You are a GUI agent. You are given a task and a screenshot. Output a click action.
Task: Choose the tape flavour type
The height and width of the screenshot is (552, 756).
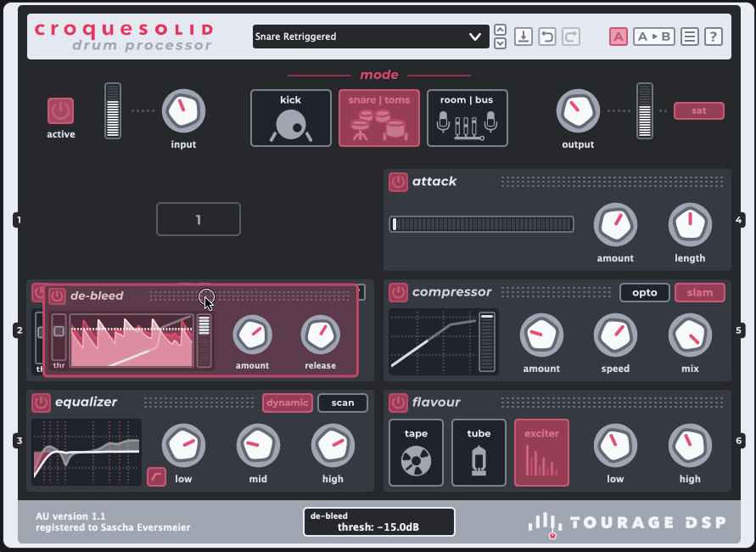(416, 453)
